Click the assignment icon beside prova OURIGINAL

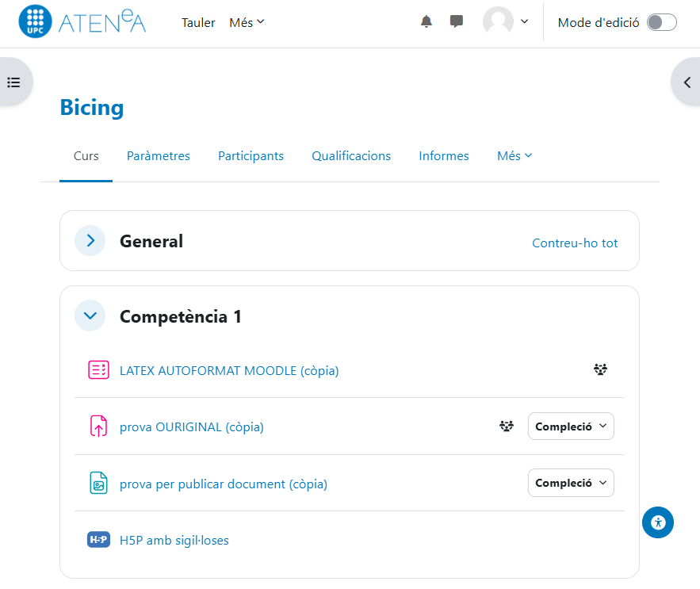(98, 426)
